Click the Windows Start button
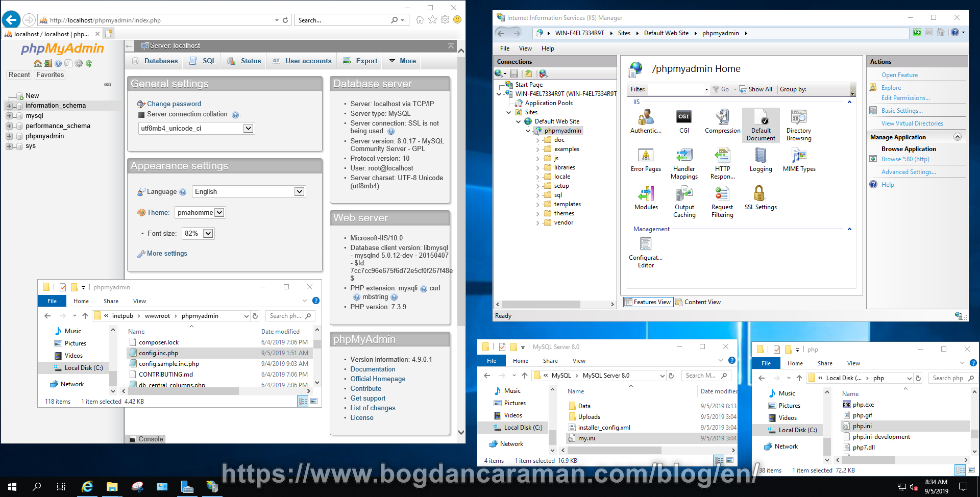Image resolution: width=980 pixels, height=497 pixels. click(12, 486)
